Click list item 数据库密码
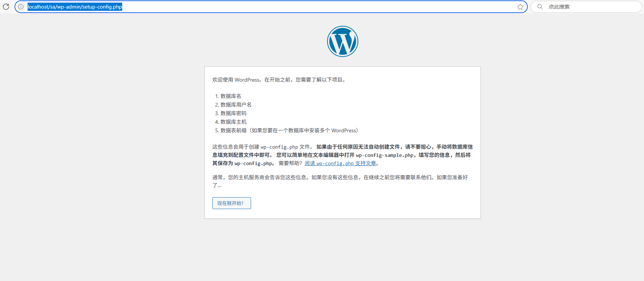This screenshot has height=281, width=644. 234,113
